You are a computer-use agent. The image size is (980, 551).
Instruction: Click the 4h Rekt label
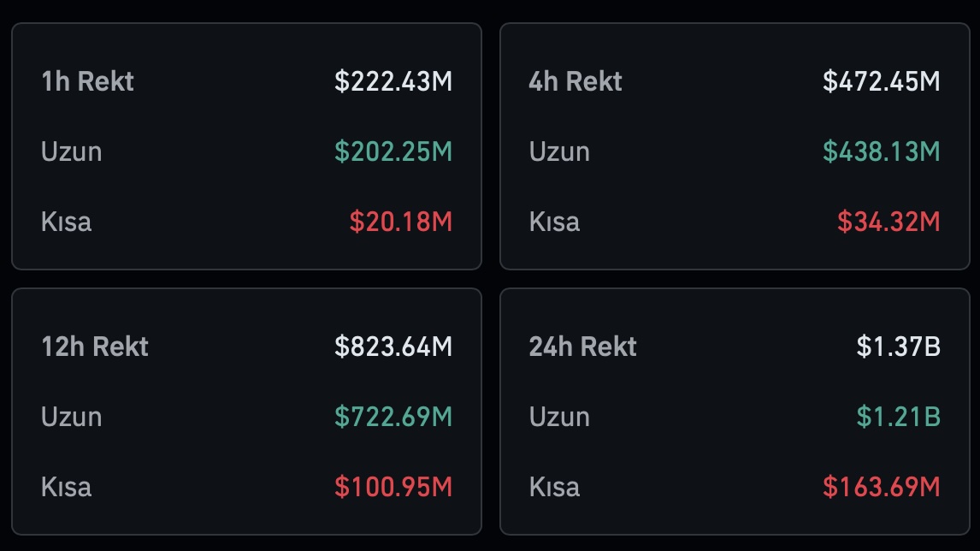575,81
